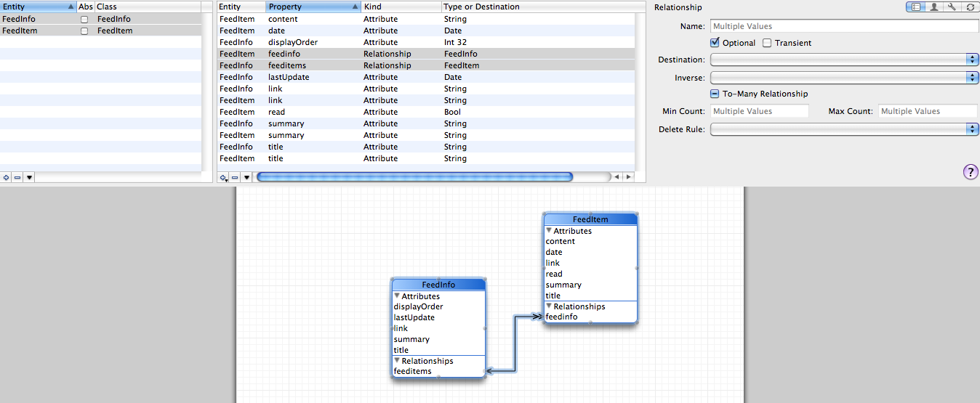The height and width of the screenshot is (403, 980).
Task: Open the Inverse dropdown
Action: click(844, 77)
